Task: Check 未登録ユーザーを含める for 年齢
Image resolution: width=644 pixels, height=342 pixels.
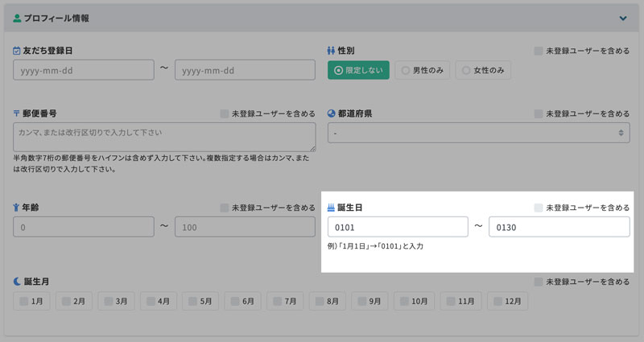Action: pyautogui.click(x=225, y=208)
